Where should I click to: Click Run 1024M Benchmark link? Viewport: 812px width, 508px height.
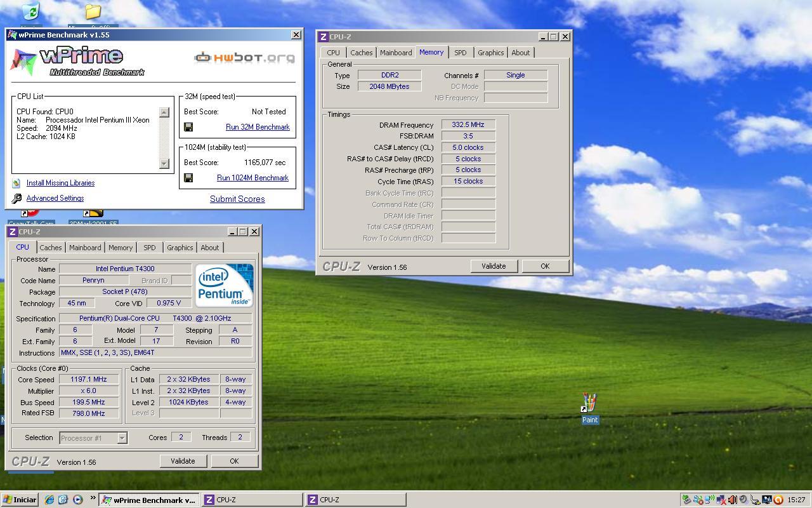point(252,178)
